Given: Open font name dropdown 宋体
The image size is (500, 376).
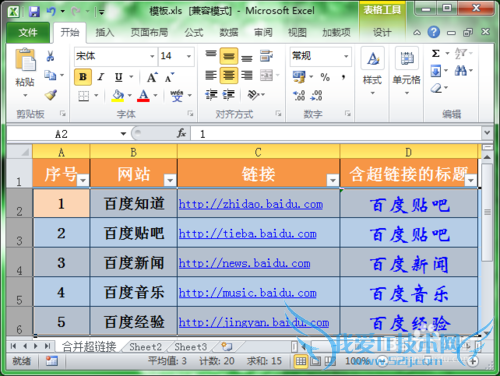Looking at the screenshot, I should [152, 56].
